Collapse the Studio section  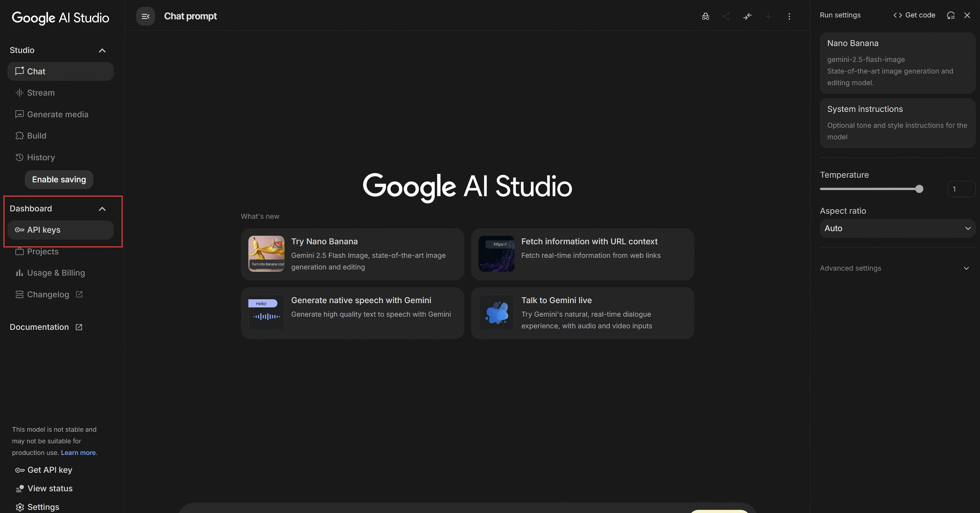pos(102,50)
